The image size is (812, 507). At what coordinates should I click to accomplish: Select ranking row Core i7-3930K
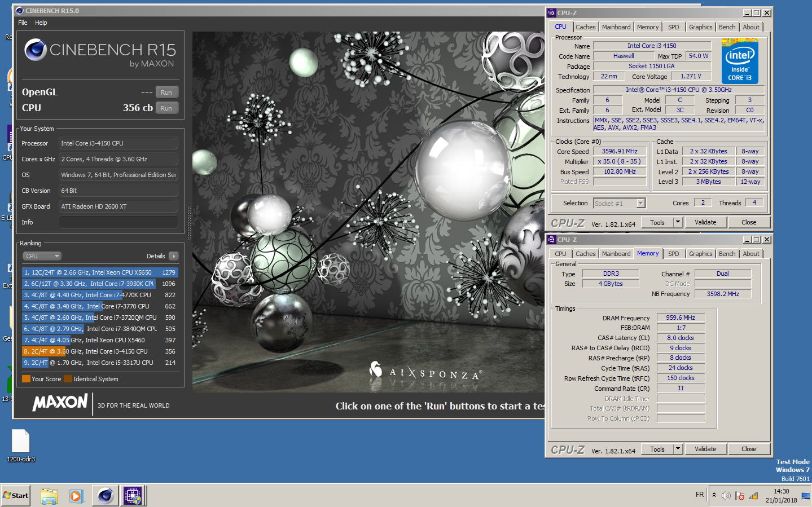pos(100,284)
